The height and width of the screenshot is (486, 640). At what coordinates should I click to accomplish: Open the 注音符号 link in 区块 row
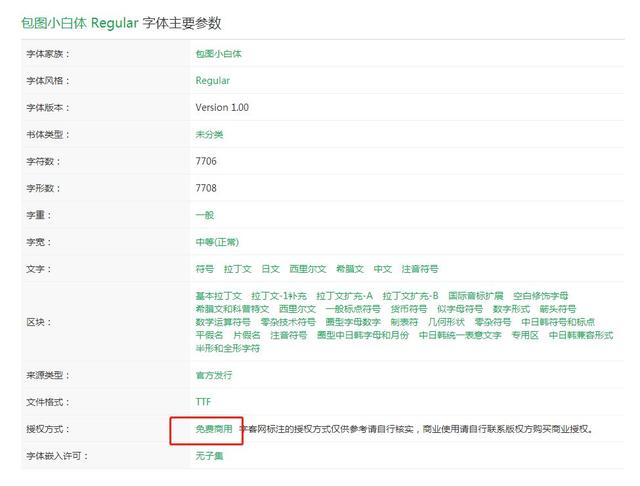point(289,335)
